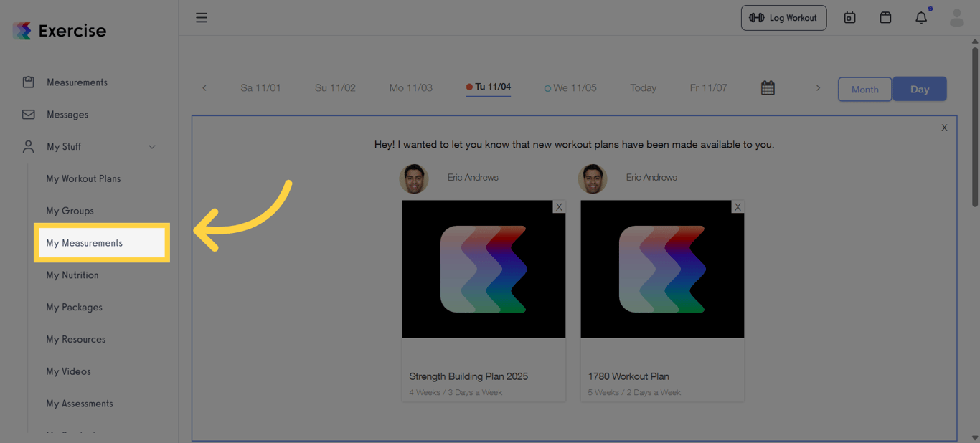
Task: Click Eric Andrews avatar above Strength Building Plan
Action: click(414, 178)
